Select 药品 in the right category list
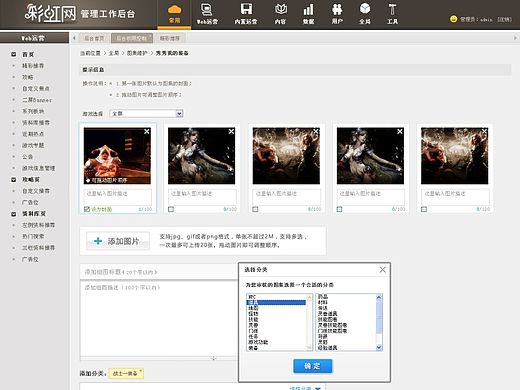Viewport: 520px width, 390px height. pyautogui.click(x=323, y=296)
